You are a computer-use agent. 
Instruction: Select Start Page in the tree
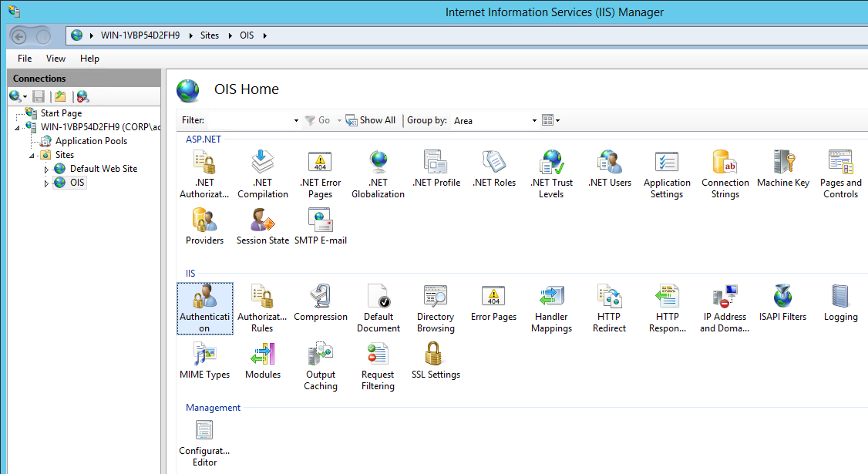click(61, 113)
